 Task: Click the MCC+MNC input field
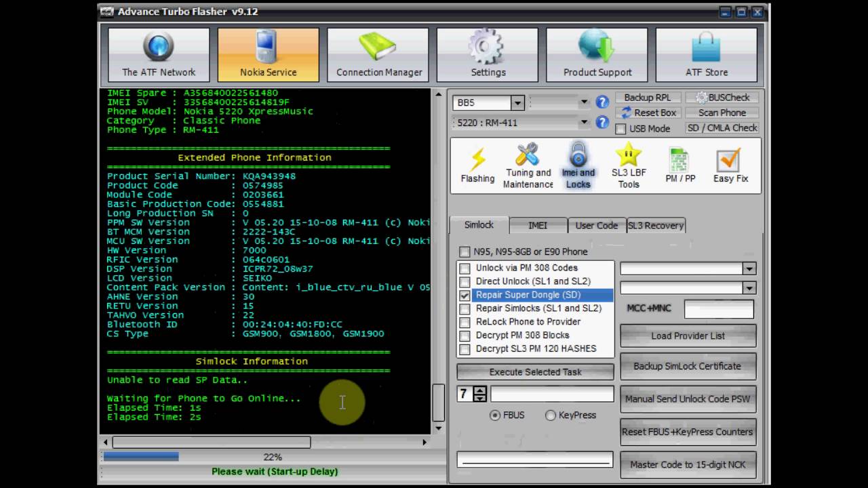(x=719, y=309)
